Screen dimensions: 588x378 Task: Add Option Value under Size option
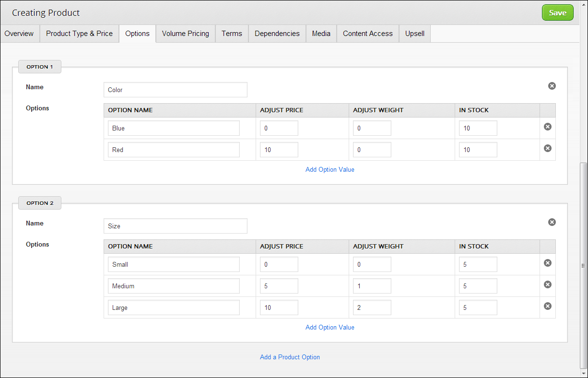click(x=330, y=327)
